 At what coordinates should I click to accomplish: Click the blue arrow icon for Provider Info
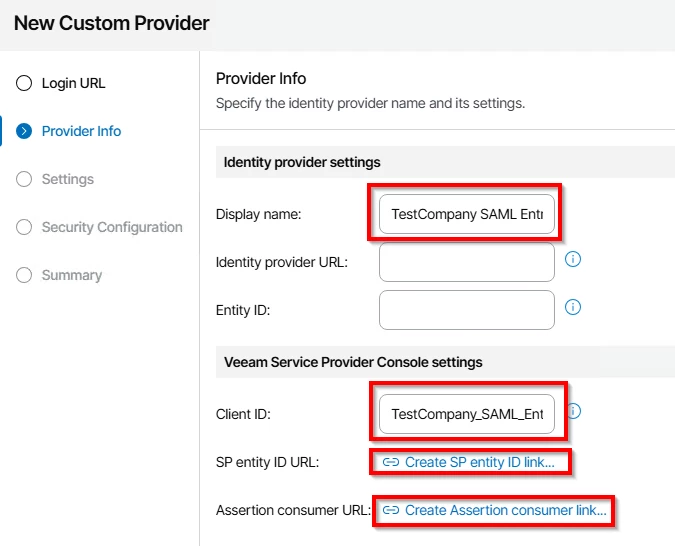click(24, 131)
